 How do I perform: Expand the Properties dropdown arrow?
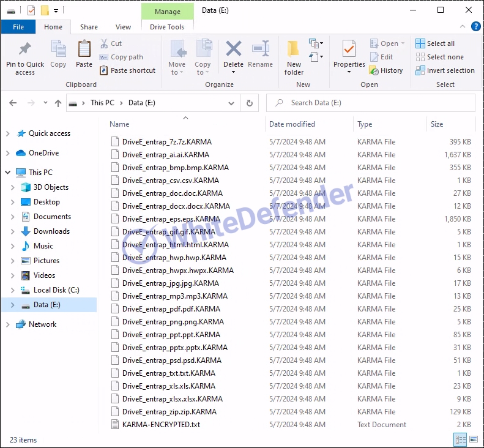point(349,72)
